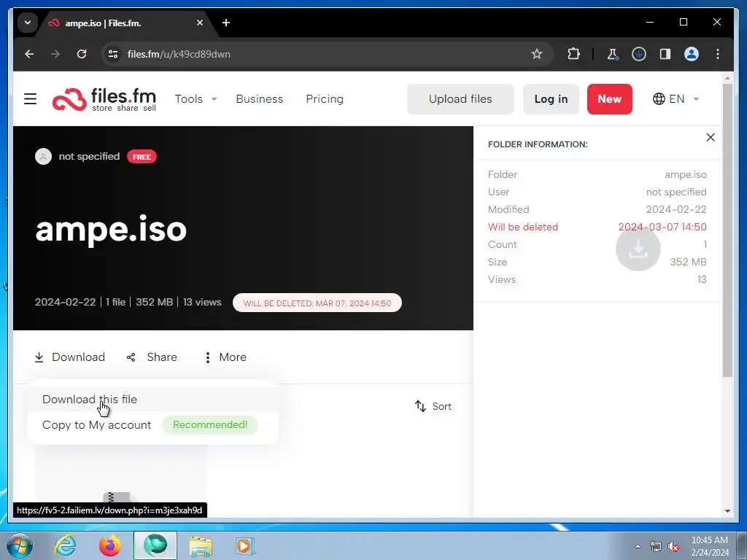Show hidden system tray icons

click(638, 546)
